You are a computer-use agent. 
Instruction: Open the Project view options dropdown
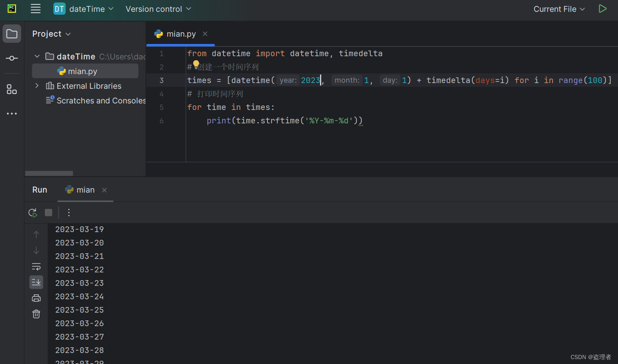point(51,34)
